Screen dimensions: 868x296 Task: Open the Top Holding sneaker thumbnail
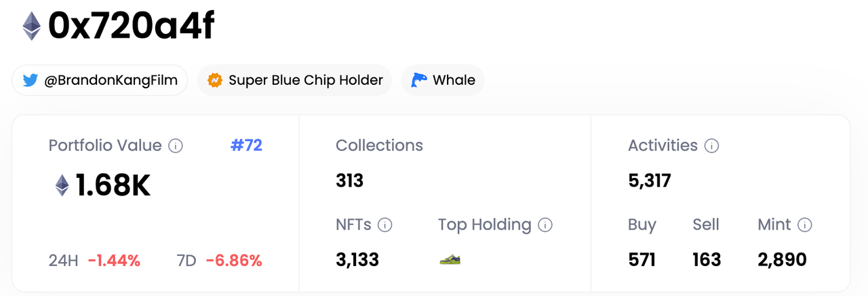click(x=450, y=259)
